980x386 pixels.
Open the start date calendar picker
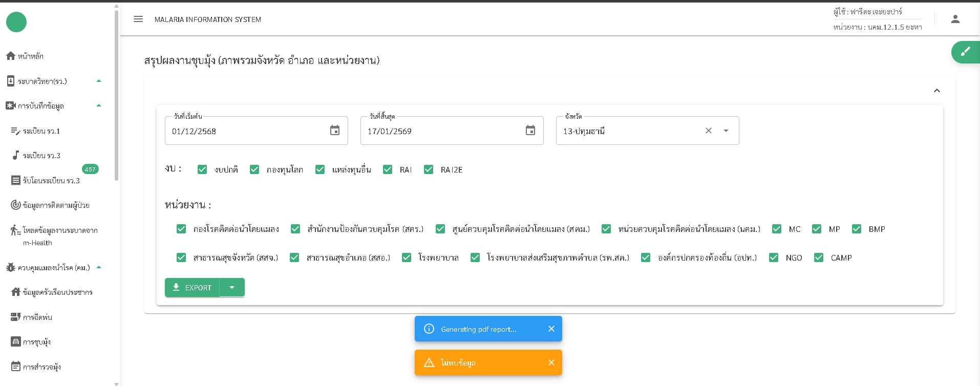click(x=335, y=131)
